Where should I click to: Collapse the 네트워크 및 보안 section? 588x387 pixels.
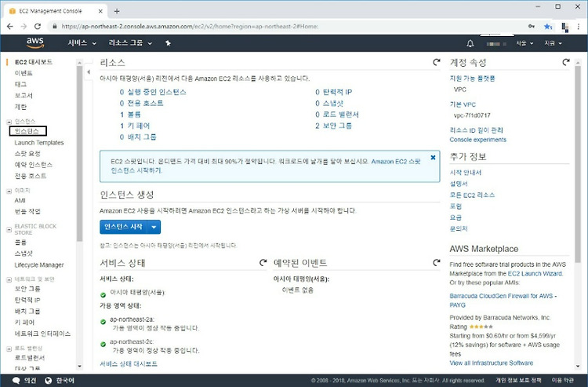click(x=9, y=279)
